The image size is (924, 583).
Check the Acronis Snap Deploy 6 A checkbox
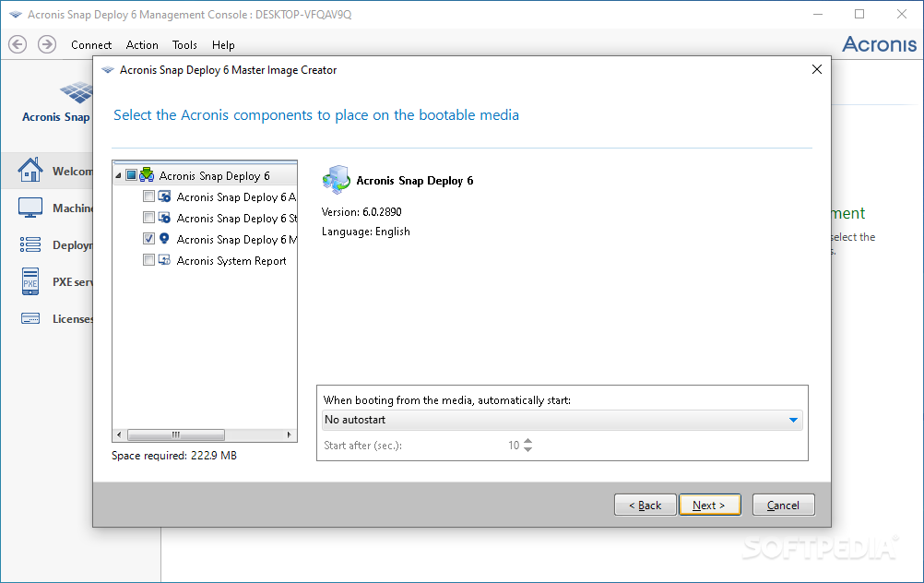[x=148, y=196]
